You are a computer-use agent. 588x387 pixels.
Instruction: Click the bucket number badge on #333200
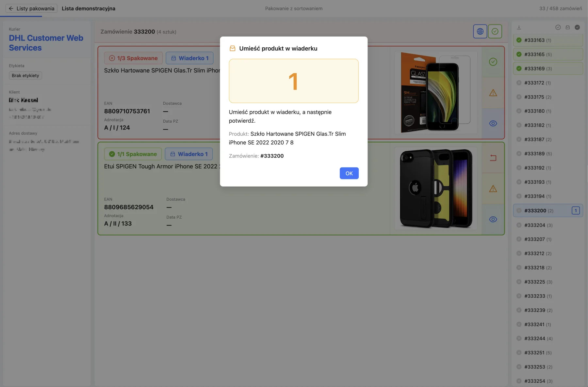click(576, 210)
